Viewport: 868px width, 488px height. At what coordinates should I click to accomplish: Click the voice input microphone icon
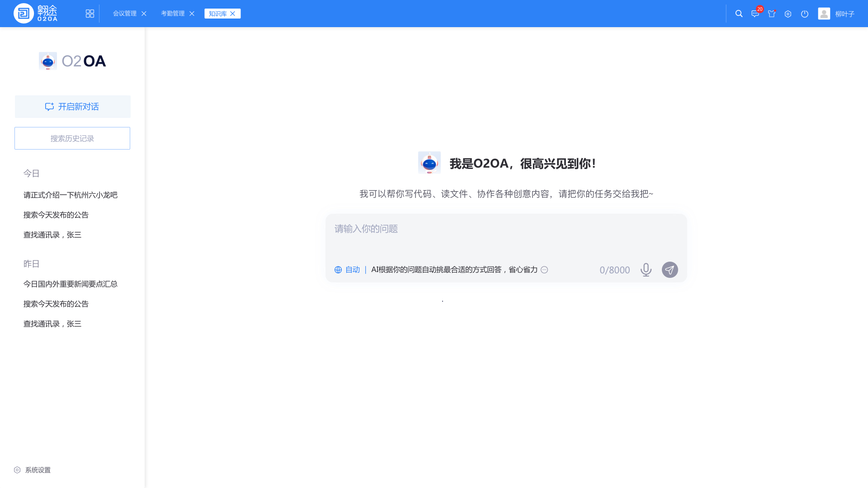[646, 270]
